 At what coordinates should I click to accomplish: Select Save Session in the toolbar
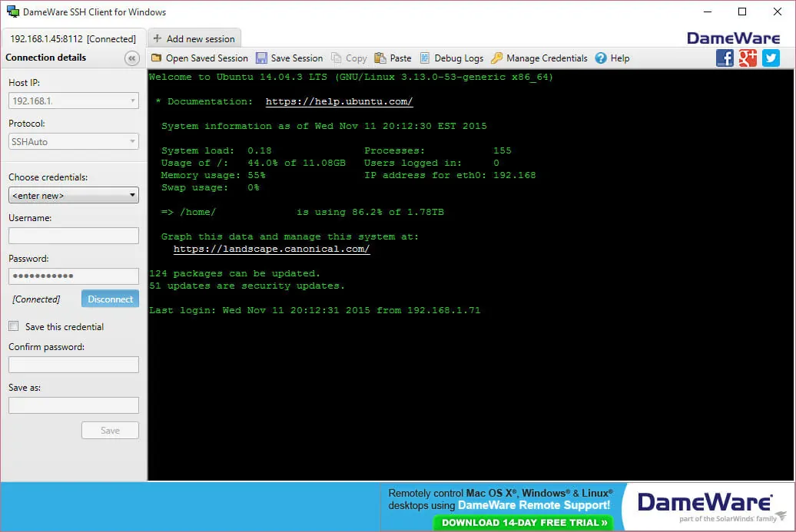pyautogui.click(x=290, y=58)
